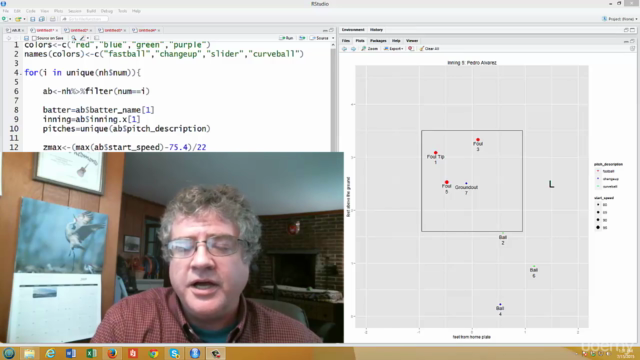
Task: Remove the current plot with the red X icon
Action: [x=411, y=49]
